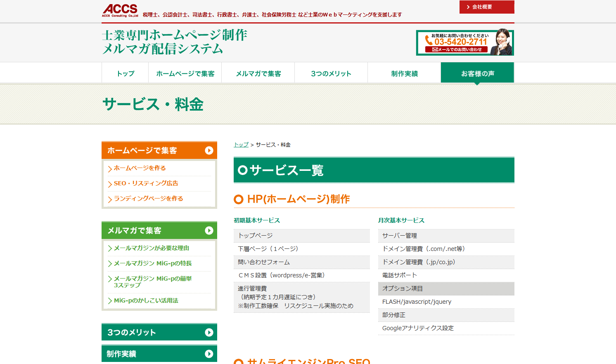Click the サーバー管理 row
This screenshot has width=616, height=364.
click(x=446, y=236)
